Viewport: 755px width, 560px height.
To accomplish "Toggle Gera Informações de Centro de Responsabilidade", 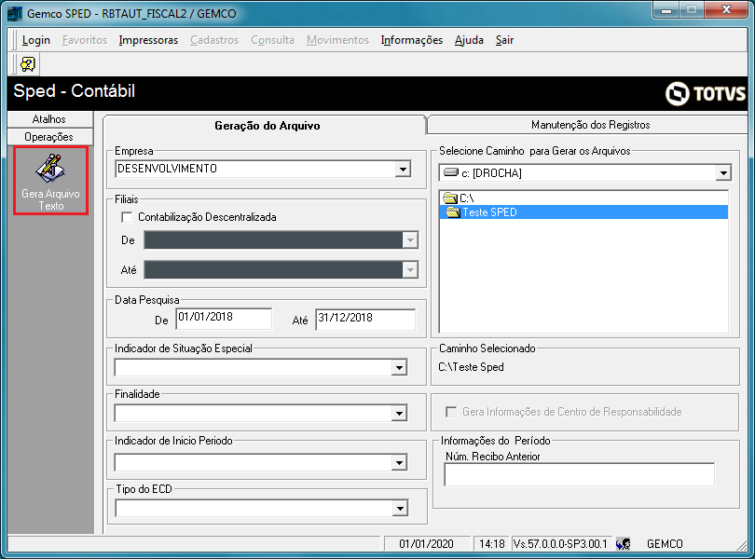I will (x=451, y=412).
